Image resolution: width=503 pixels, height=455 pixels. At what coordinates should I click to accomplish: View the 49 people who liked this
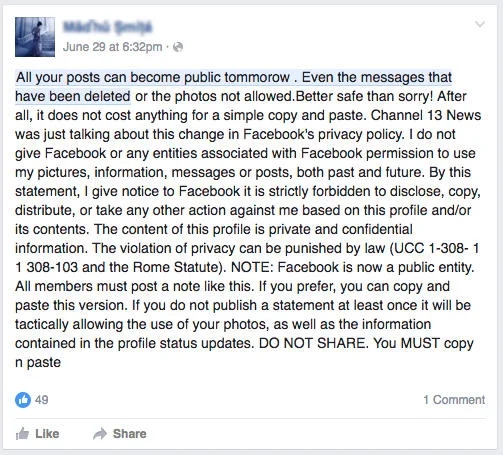[x=42, y=400]
